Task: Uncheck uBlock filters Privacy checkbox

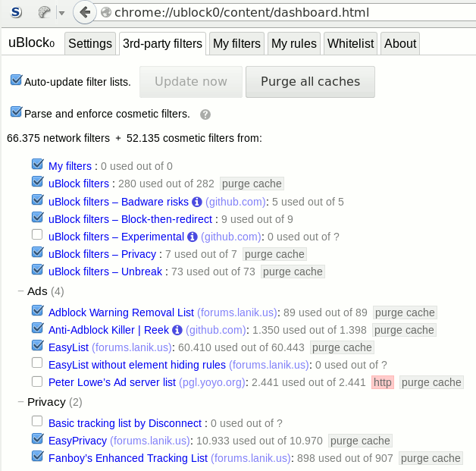Action: pyautogui.click(x=37, y=252)
